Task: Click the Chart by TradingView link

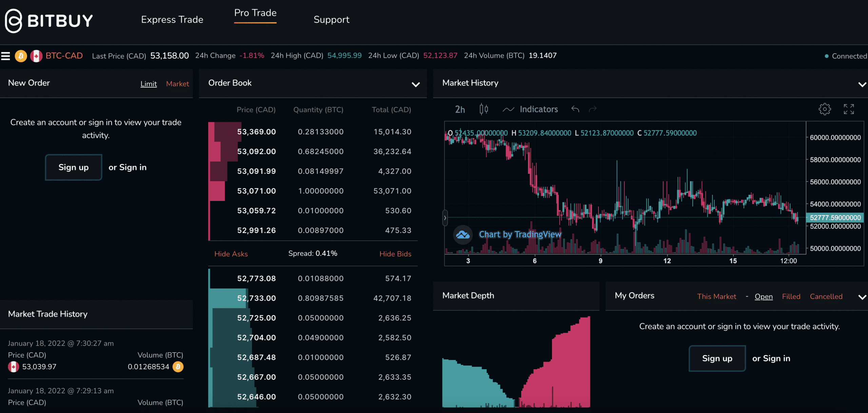Action: [x=520, y=234]
